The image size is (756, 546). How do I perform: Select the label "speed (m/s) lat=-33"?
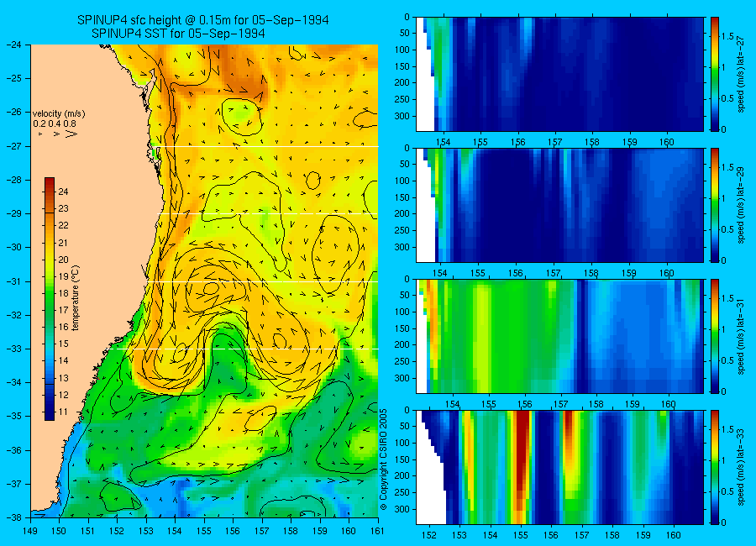point(742,467)
